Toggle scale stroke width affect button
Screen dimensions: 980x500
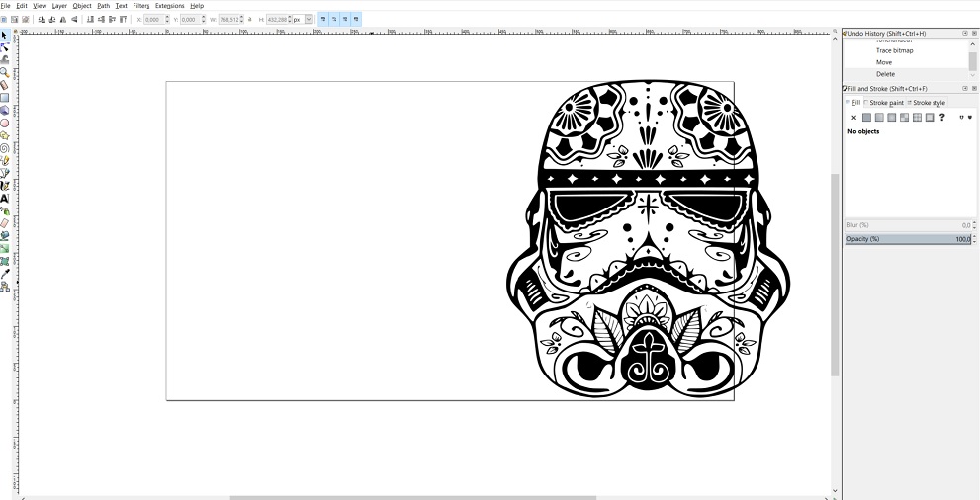coord(323,20)
